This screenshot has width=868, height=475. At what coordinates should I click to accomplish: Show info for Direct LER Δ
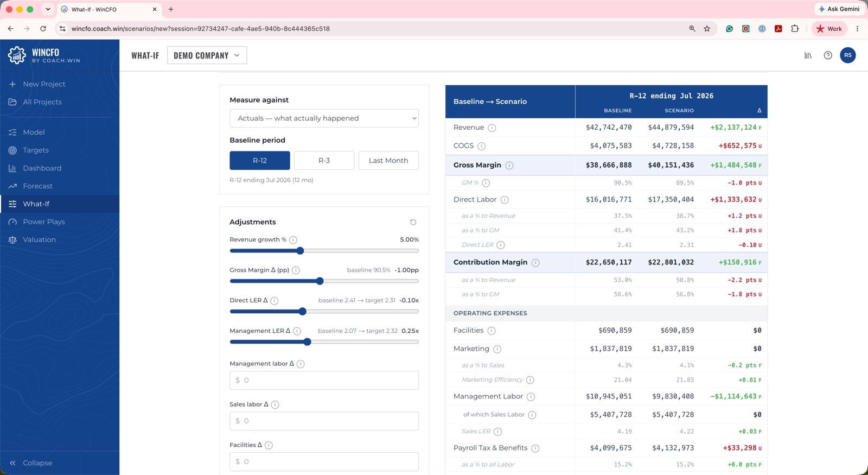(x=275, y=301)
